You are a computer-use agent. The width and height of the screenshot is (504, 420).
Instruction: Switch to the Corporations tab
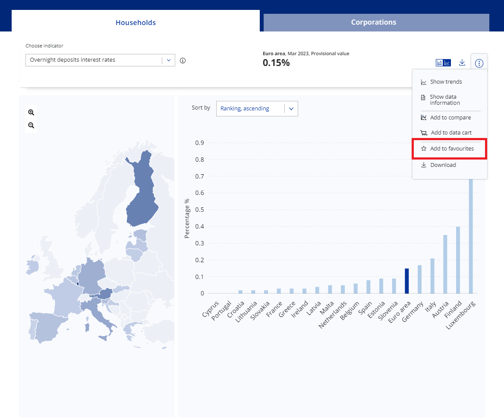click(373, 22)
